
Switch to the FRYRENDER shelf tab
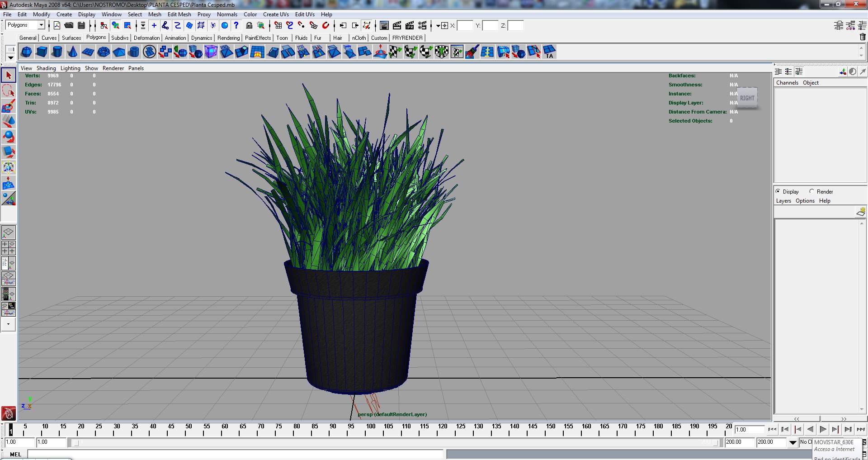click(407, 38)
